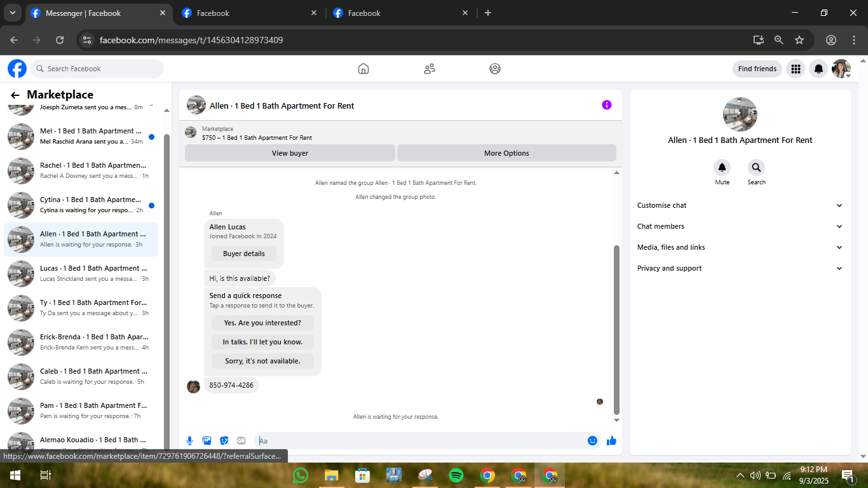Click the browser back button
Screen dimensions: 868x488
pyautogui.click(x=15, y=40)
